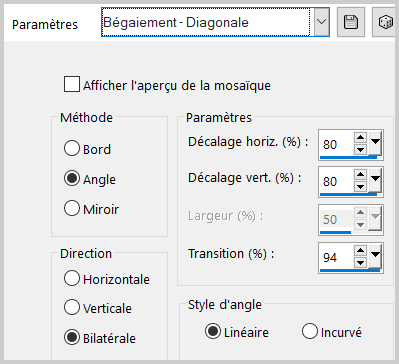This screenshot has height=364, width=399.
Task: Increase Transition value with up arrow
Action: 360,250
